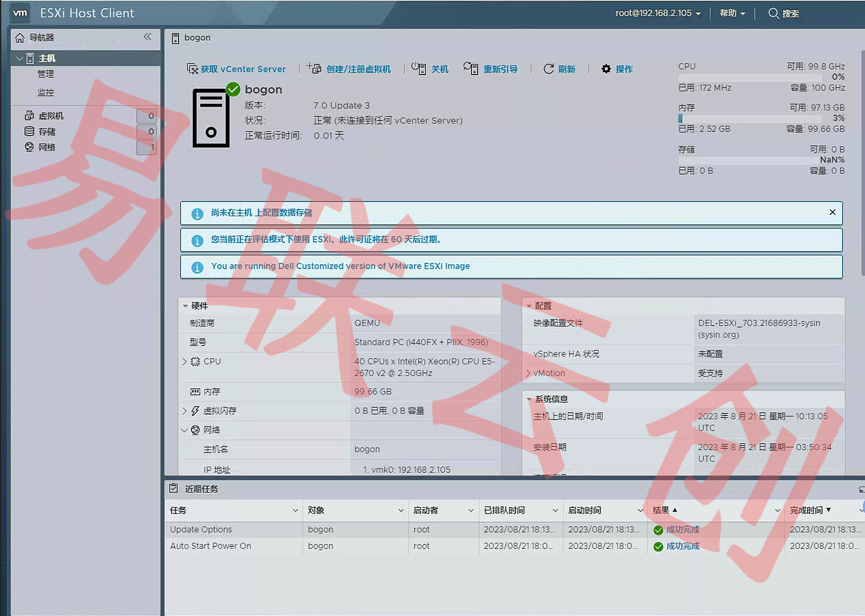Open the root@192.168.2.105 user dropdown
This screenshot has height=616, width=865.
click(658, 13)
